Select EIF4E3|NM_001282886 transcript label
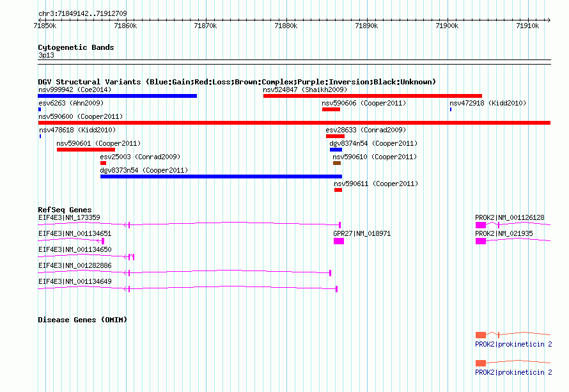The height and width of the screenshot is (392, 569). [75, 265]
